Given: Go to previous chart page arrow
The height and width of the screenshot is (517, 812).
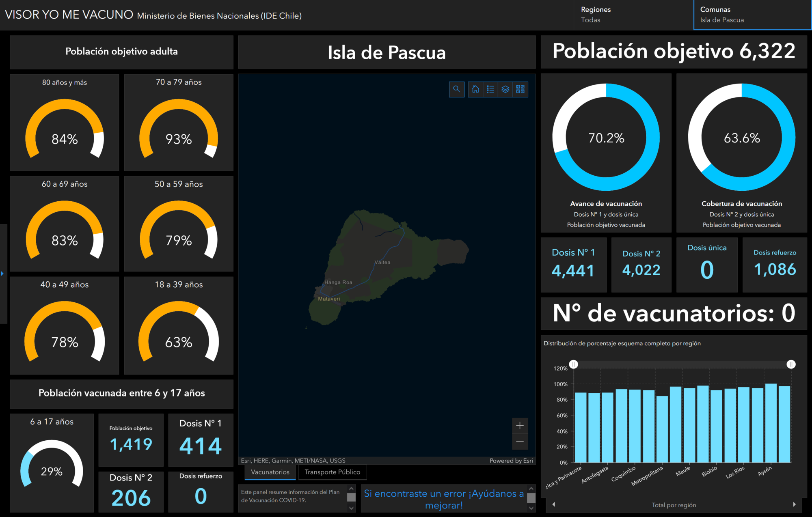Looking at the screenshot, I should (x=554, y=504).
